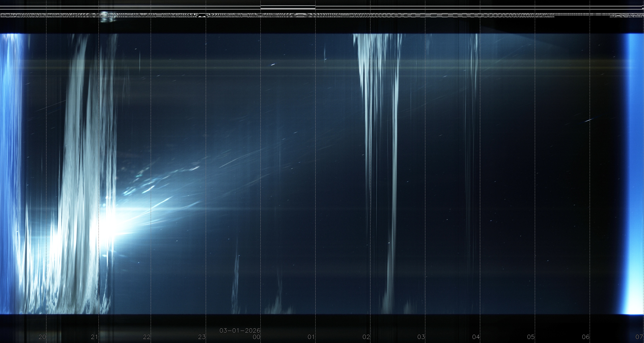
Task: Click the 03-01-2026 date label
Action: coord(240,330)
